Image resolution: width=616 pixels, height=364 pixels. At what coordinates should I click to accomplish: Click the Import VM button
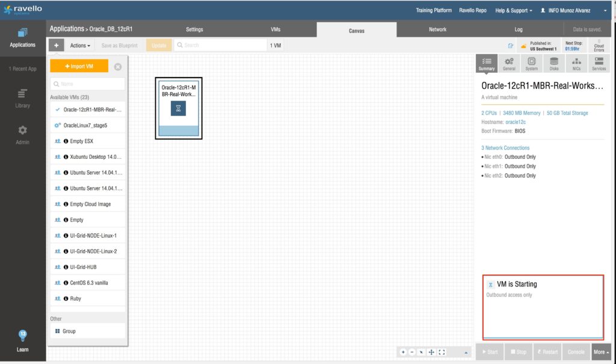point(79,66)
